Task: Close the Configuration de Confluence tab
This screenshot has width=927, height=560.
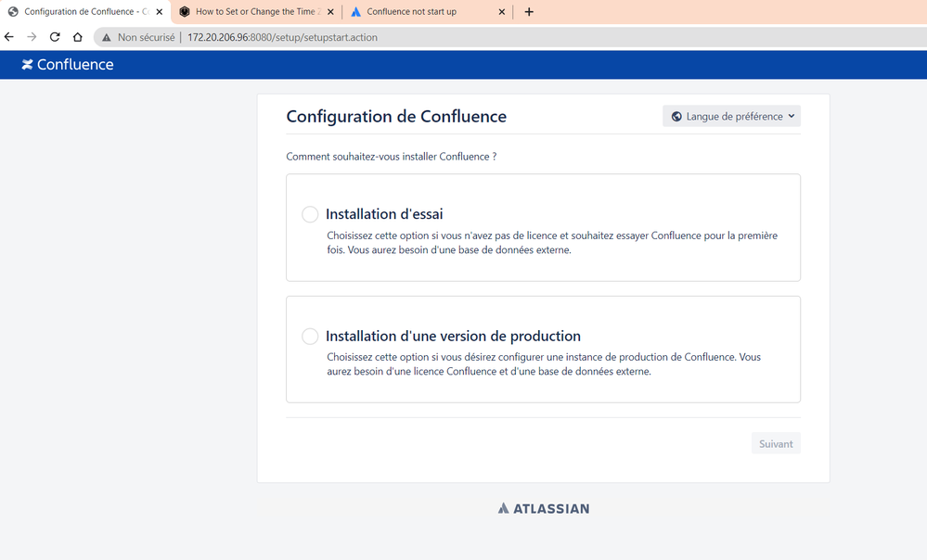Action: (159, 12)
